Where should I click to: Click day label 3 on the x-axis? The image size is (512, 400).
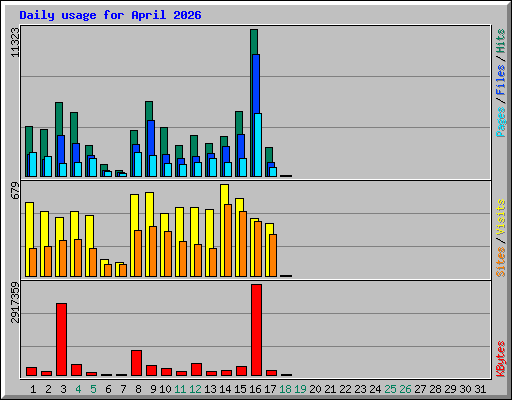click(63, 389)
